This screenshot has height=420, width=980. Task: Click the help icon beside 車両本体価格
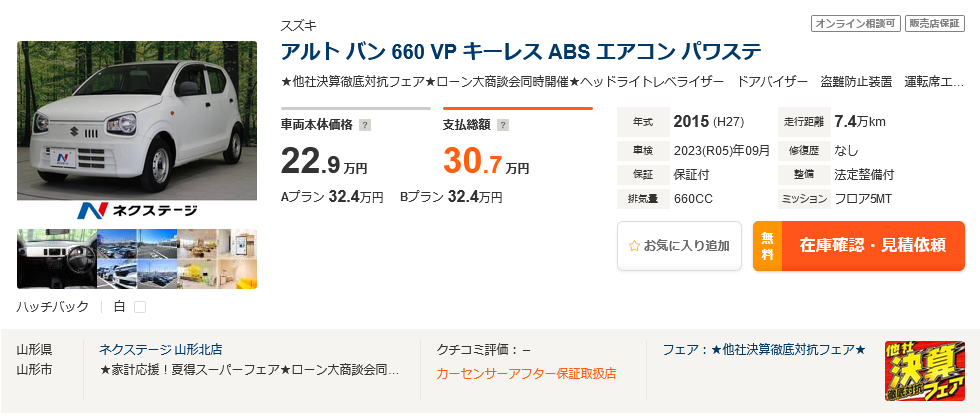click(365, 125)
